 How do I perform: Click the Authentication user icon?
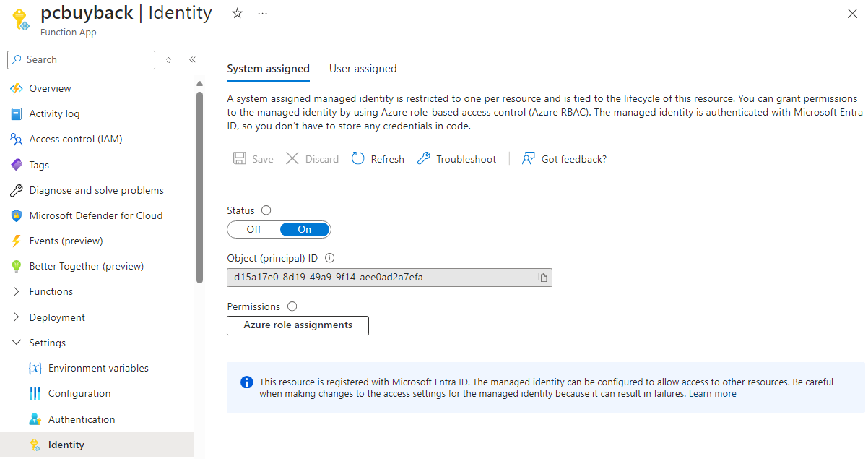[35, 419]
